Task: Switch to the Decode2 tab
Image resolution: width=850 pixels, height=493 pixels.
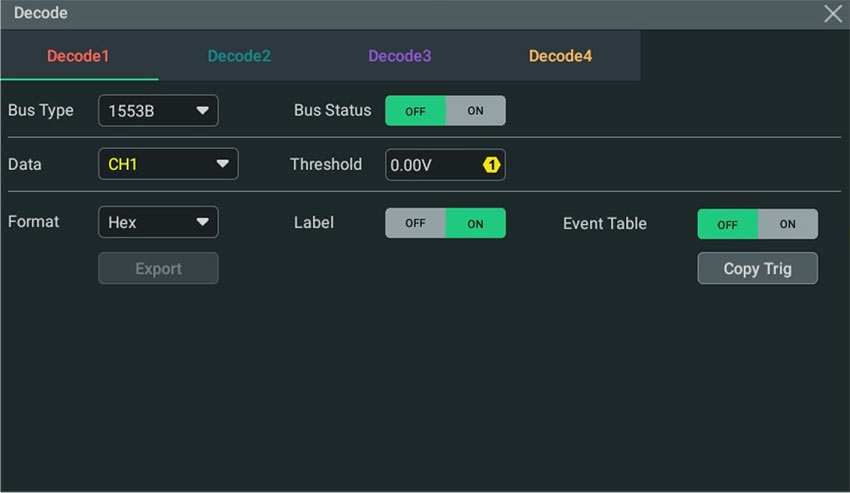Action: click(x=239, y=56)
